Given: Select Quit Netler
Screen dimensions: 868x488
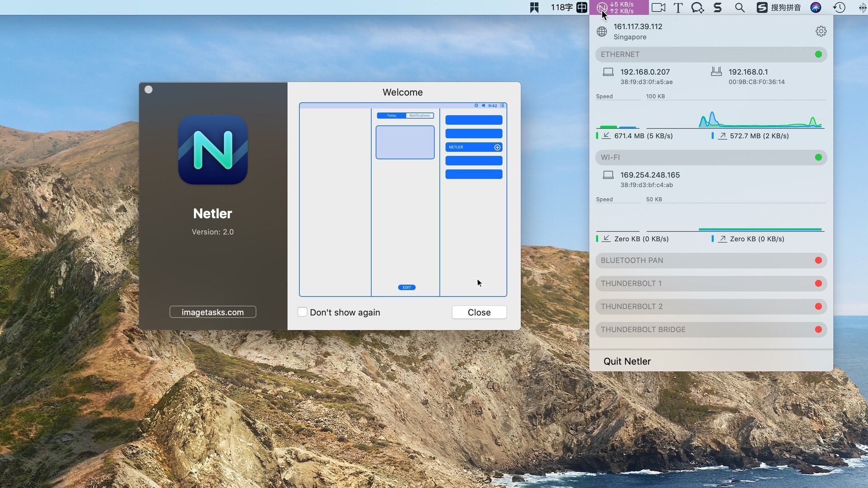Looking at the screenshot, I should point(627,361).
